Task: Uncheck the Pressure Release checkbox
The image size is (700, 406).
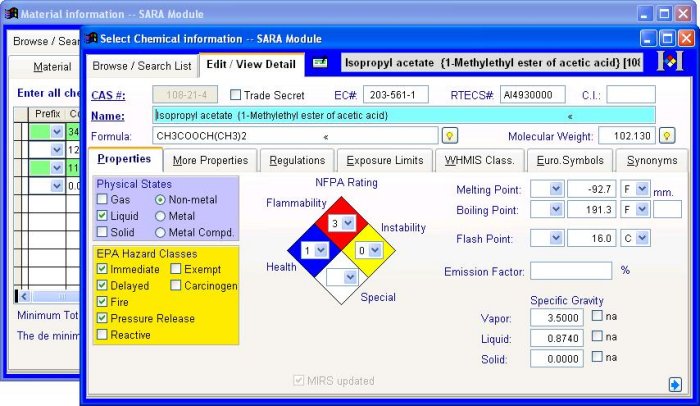Action: [103, 319]
